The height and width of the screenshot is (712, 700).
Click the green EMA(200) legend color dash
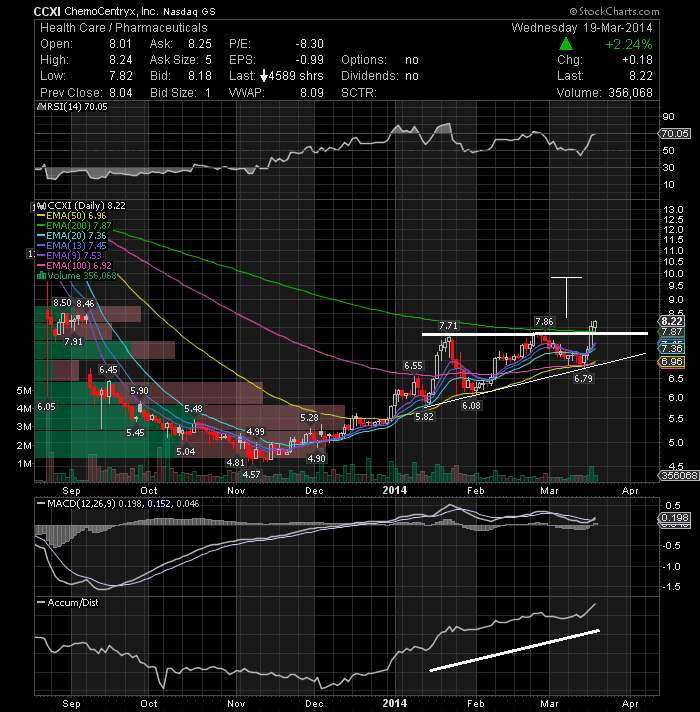(41, 226)
